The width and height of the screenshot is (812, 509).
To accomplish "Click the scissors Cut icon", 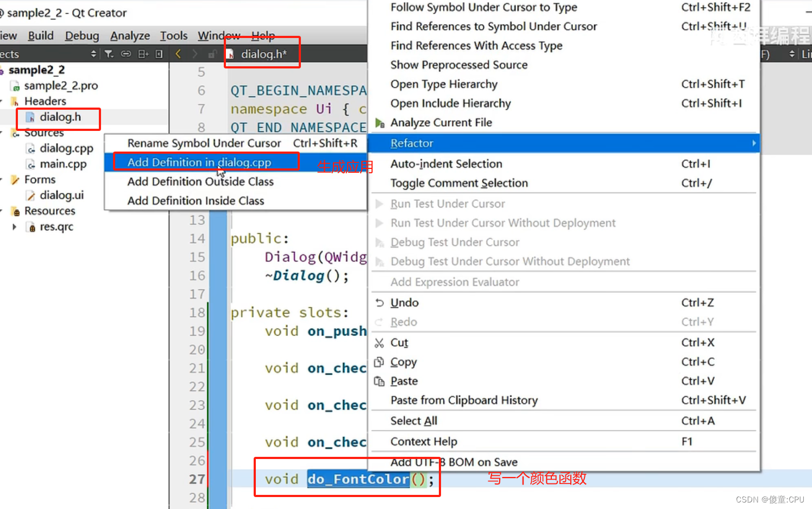I will coord(379,343).
